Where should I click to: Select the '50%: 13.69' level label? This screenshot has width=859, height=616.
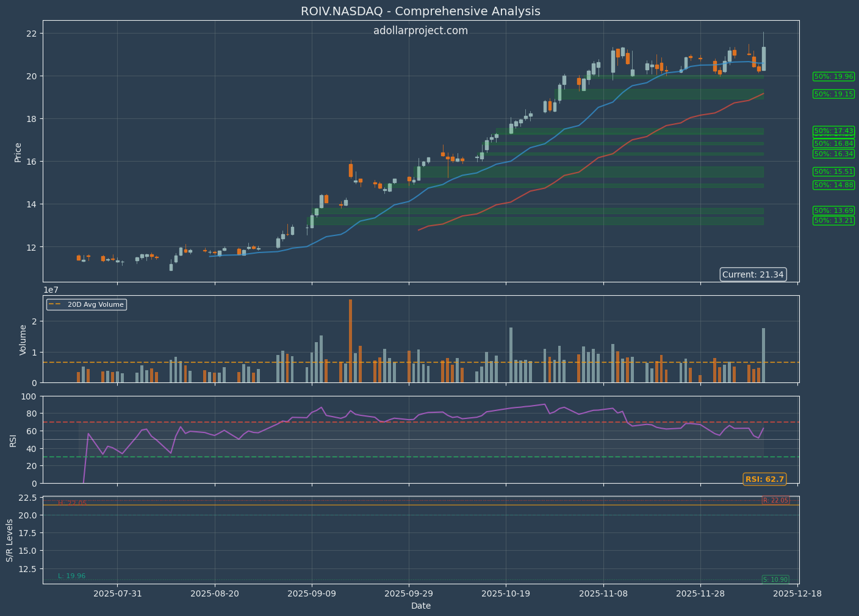coord(833,210)
